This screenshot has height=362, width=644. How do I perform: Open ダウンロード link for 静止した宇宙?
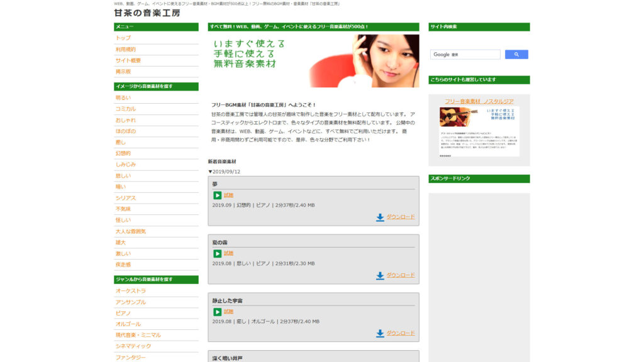point(401,333)
